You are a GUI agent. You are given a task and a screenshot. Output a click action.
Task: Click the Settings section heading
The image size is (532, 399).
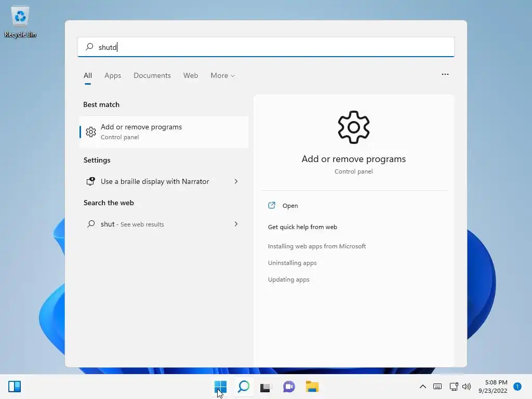pyautogui.click(x=97, y=160)
